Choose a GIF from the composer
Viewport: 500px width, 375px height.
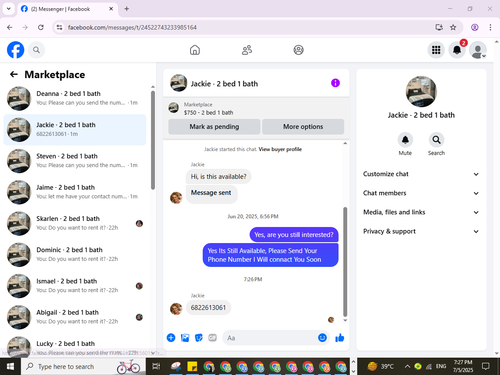click(x=213, y=338)
